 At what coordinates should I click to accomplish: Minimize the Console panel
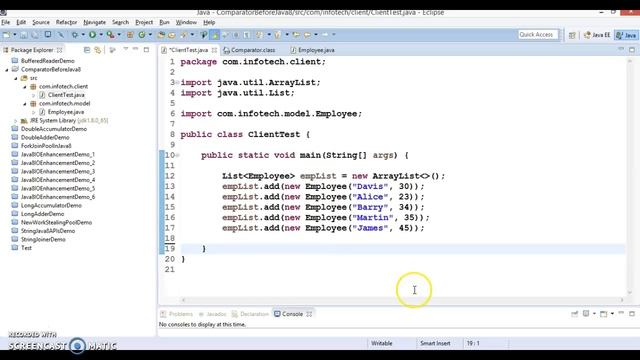point(621,313)
